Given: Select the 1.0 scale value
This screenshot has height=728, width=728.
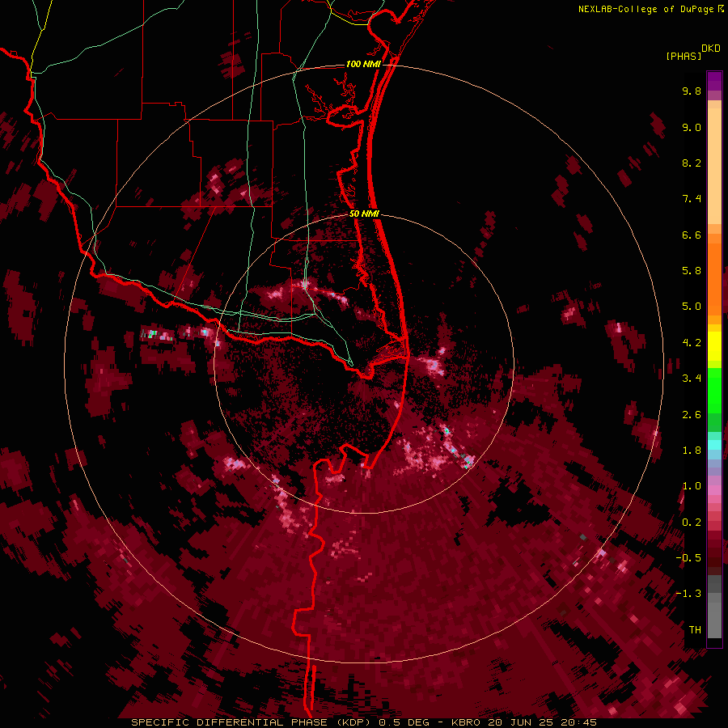Looking at the screenshot, I should [692, 486].
